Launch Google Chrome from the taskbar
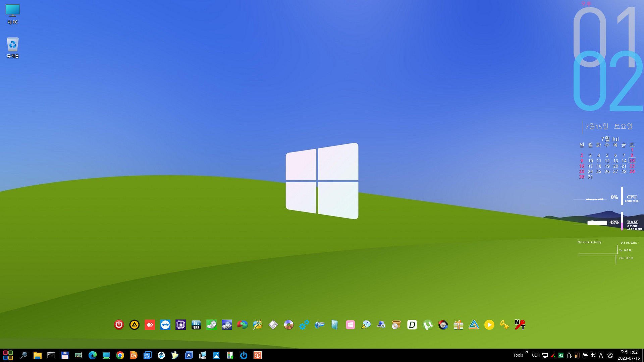The height and width of the screenshot is (362, 644). (x=120, y=355)
